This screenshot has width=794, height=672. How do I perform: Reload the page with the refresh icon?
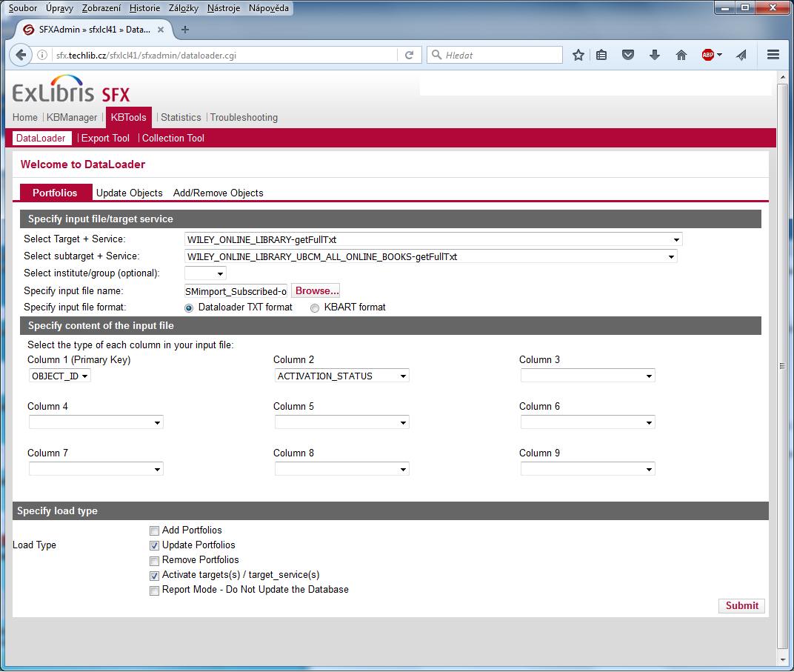click(x=409, y=56)
